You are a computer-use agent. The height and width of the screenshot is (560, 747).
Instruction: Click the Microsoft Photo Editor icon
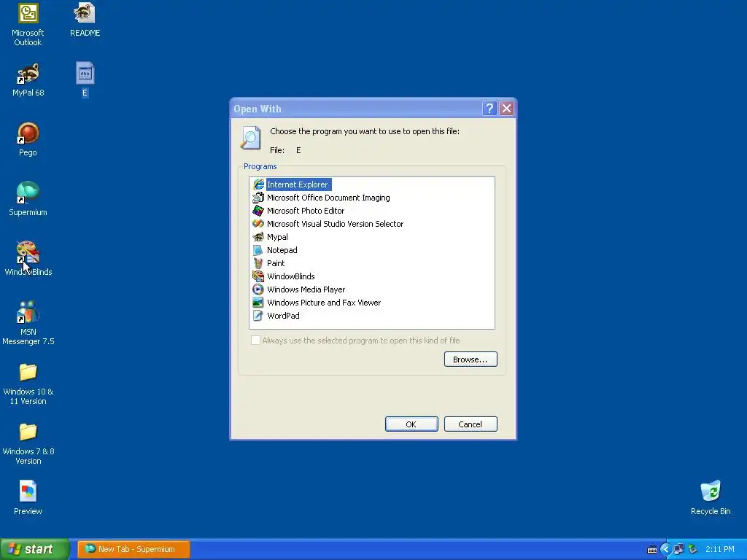[258, 211]
